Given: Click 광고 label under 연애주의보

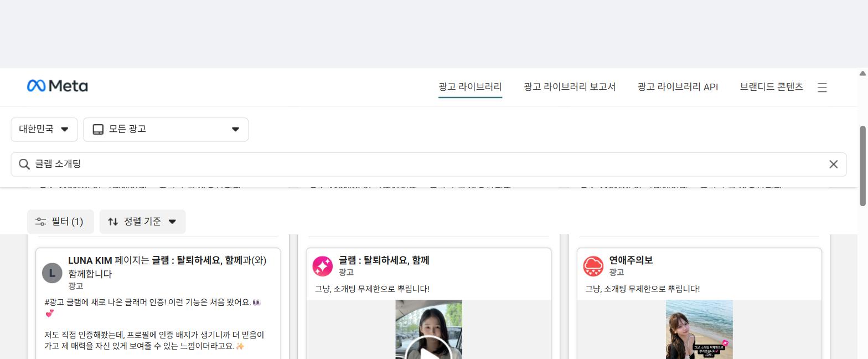Looking at the screenshot, I should pos(617,272).
